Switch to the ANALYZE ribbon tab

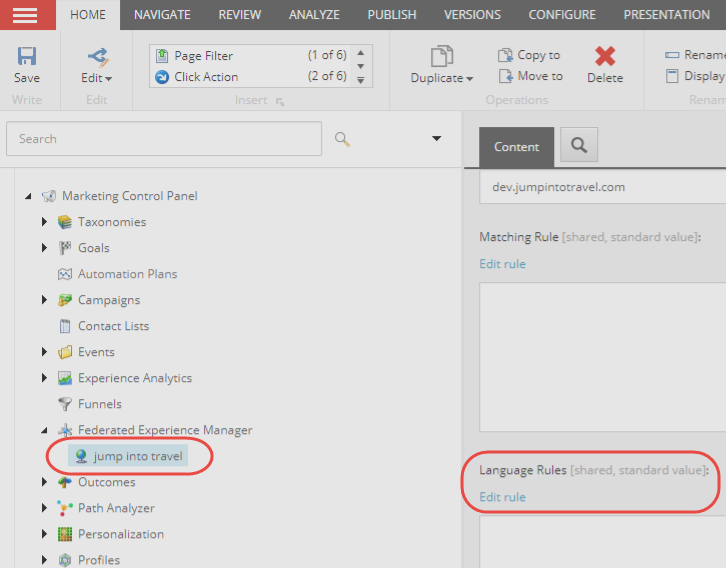pyautogui.click(x=314, y=15)
